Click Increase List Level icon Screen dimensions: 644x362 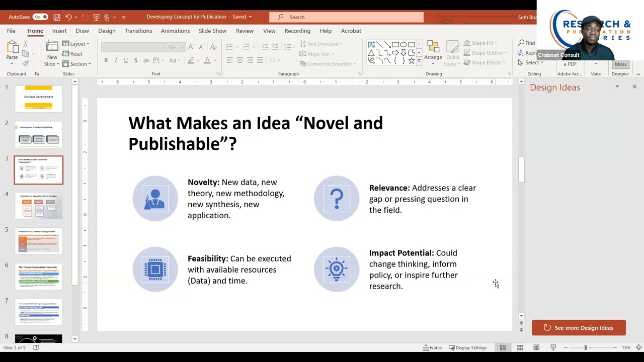click(275, 47)
